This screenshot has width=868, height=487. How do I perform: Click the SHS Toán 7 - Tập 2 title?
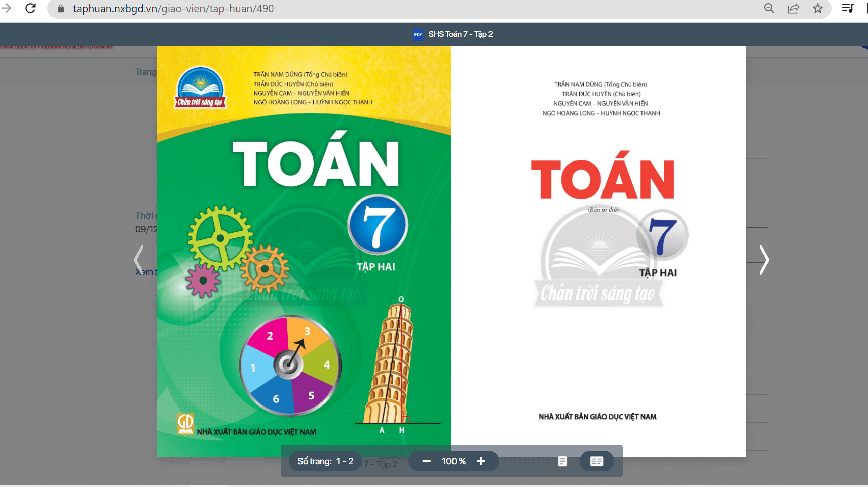pos(461,34)
